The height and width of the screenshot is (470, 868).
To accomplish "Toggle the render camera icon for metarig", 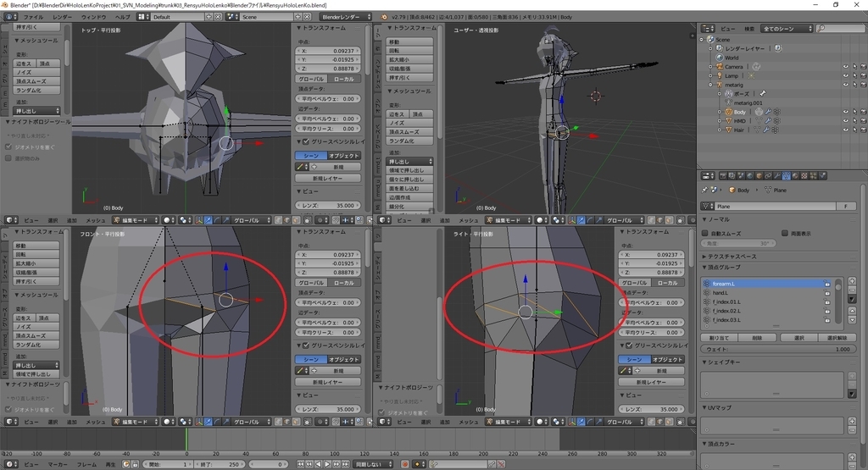I will [863, 85].
